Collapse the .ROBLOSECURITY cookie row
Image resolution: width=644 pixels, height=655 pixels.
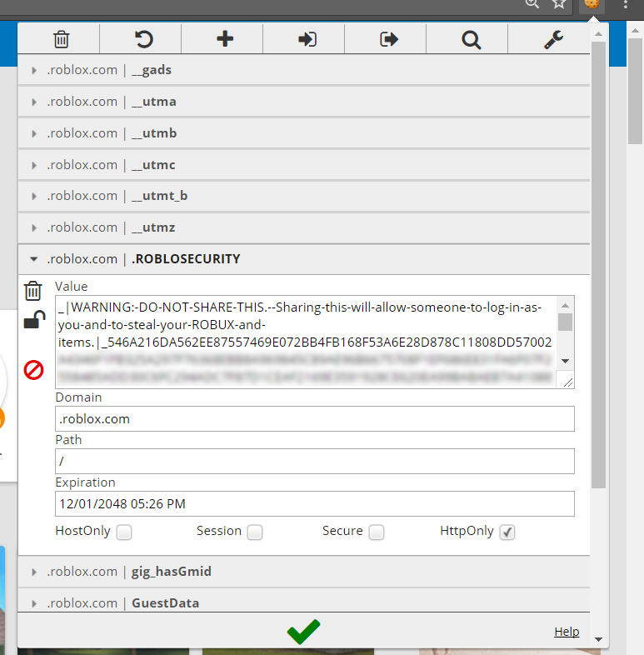click(x=303, y=259)
